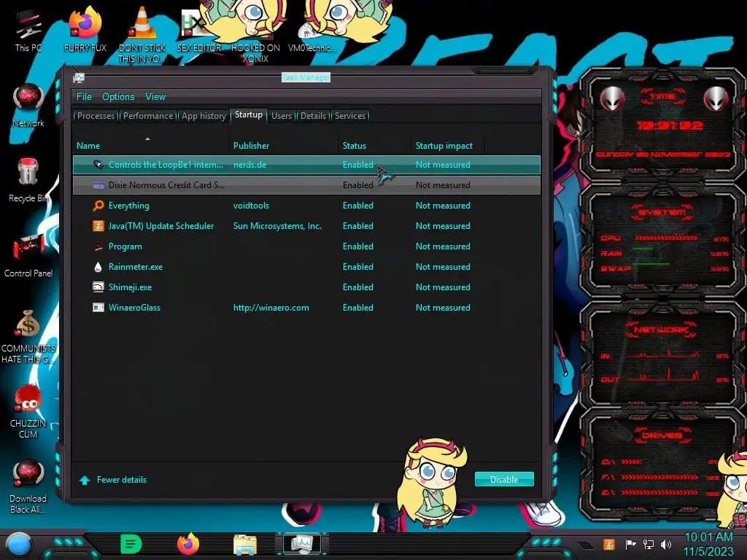Switch to the Services tab
This screenshot has width=747, height=560.
click(350, 116)
